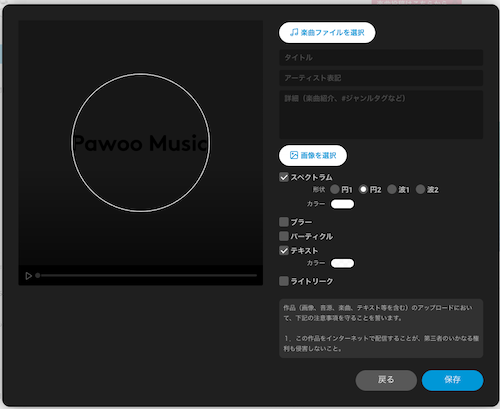
Task: Click the Pawoo Music circle preview
Action: (141, 143)
